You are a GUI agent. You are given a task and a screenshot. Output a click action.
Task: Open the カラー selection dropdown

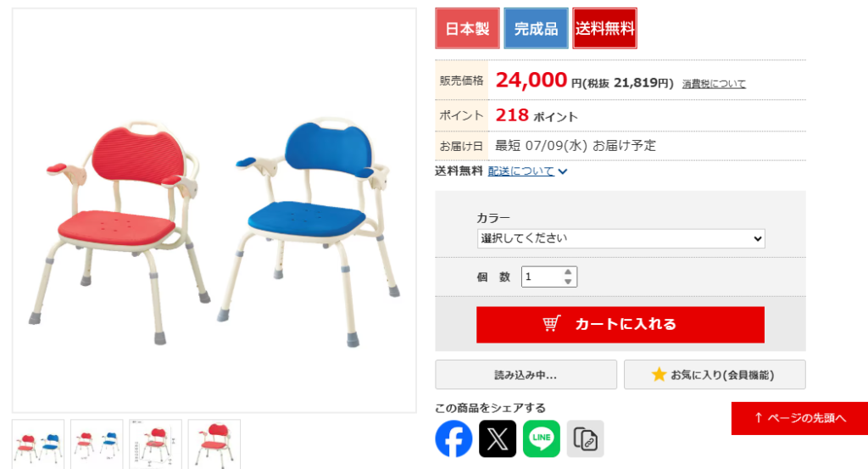pyautogui.click(x=620, y=238)
